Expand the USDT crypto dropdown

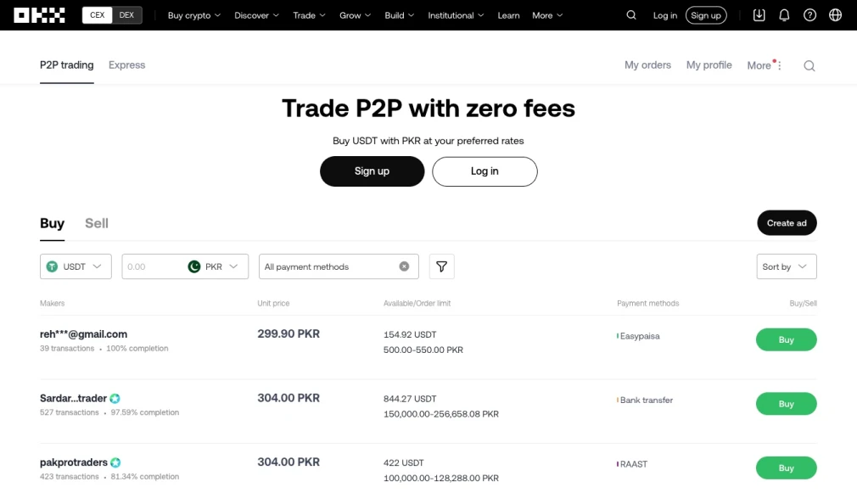point(76,266)
